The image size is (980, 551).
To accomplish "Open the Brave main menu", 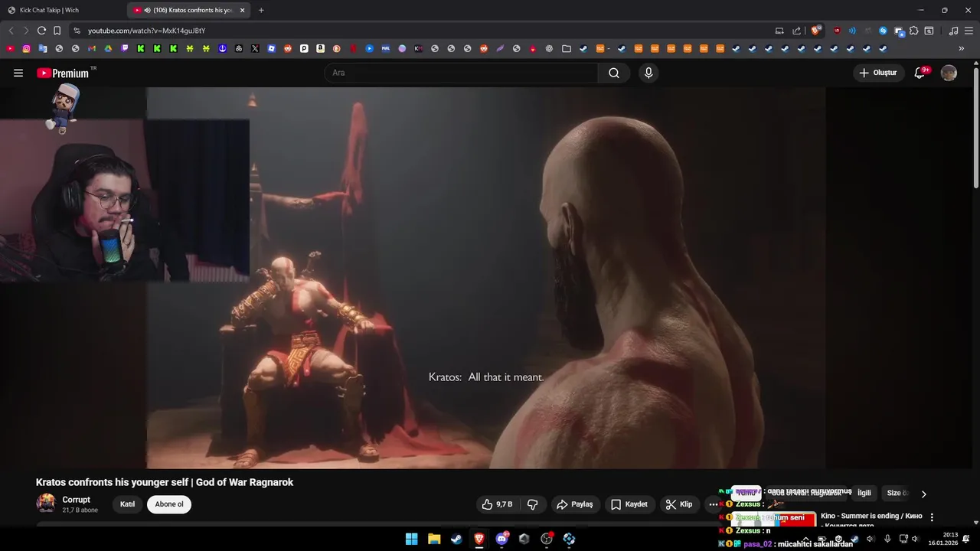I will [x=969, y=31].
